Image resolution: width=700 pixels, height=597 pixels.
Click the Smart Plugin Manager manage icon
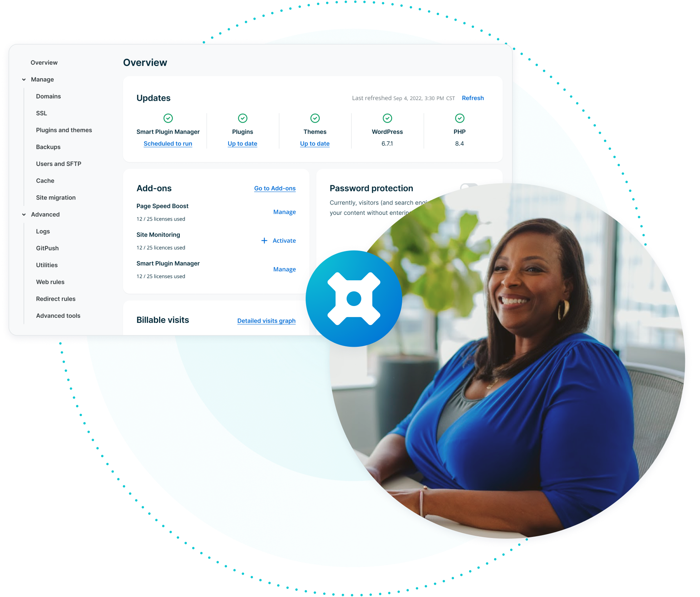click(x=285, y=268)
